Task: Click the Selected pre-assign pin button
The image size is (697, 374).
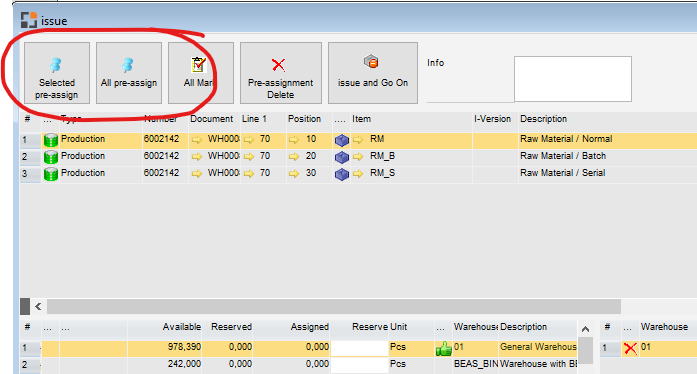Action: [x=57, y=73]
